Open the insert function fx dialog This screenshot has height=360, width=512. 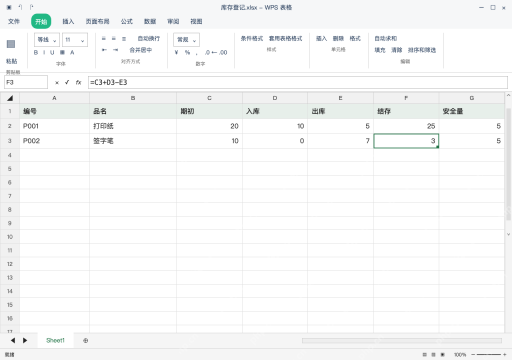click(78, 82)
